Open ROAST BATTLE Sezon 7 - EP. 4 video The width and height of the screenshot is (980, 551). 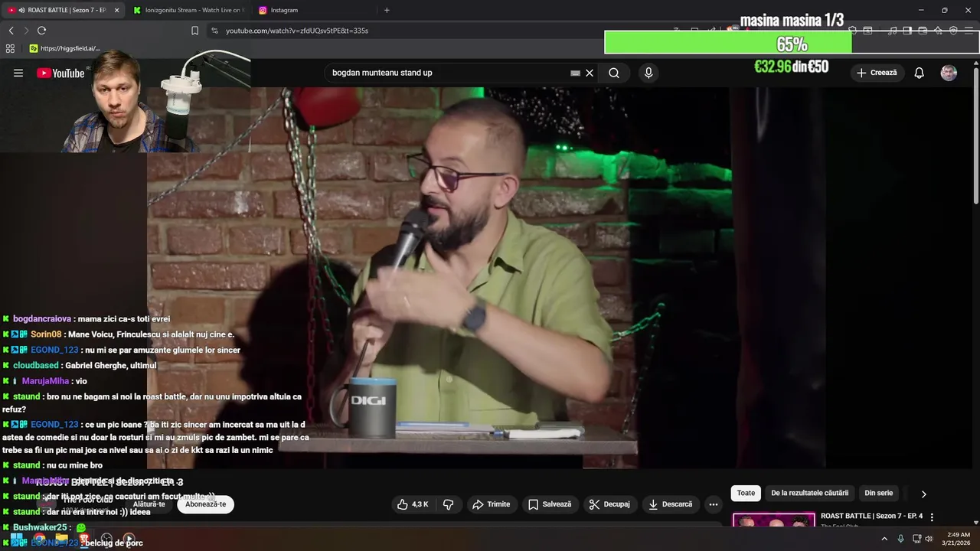[871, 516]
